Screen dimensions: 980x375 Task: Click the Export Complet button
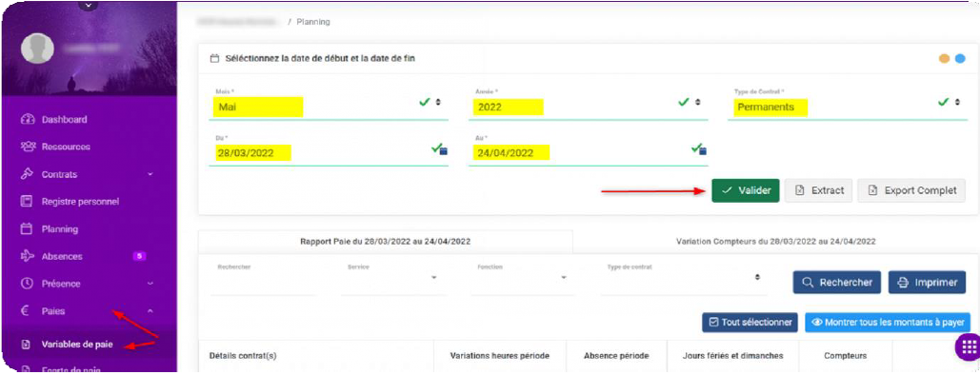point(912,190)
